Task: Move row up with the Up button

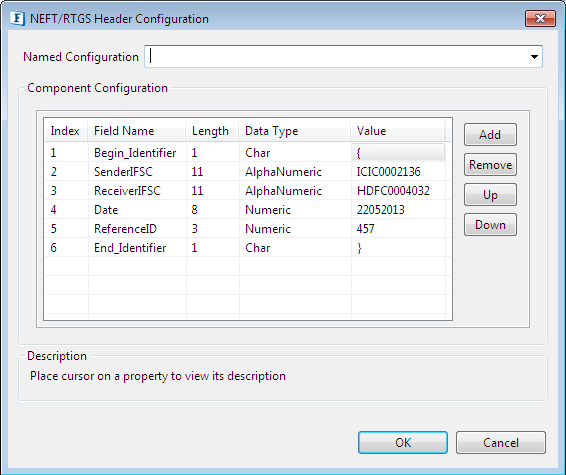Action: (x=490, y=195)
